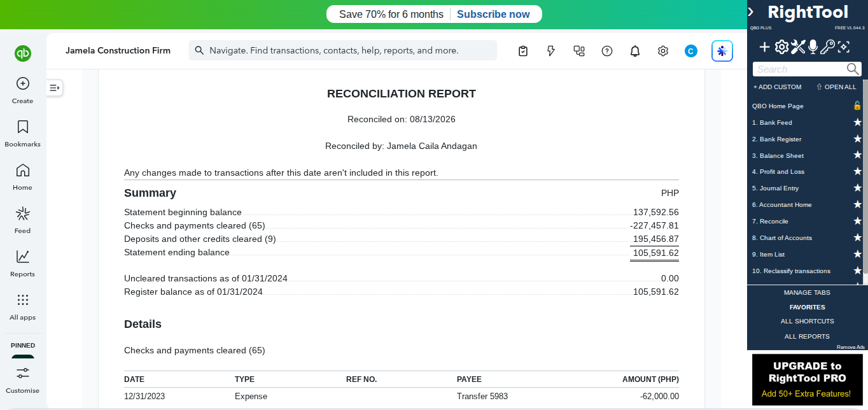Open the RightTool wrench and screwdriver tools
Viewport: 868px width, 410px height.
798,46
